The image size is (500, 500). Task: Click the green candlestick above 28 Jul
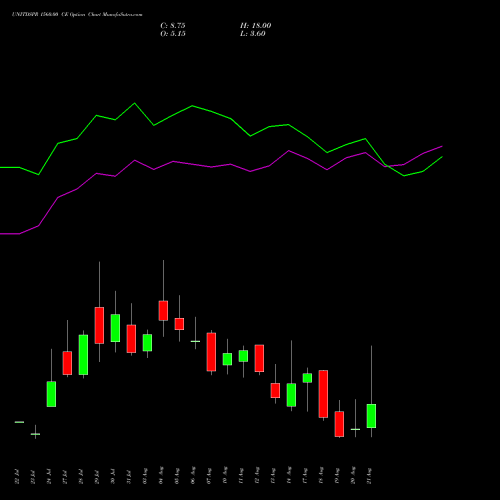click(x=83, y=355)
